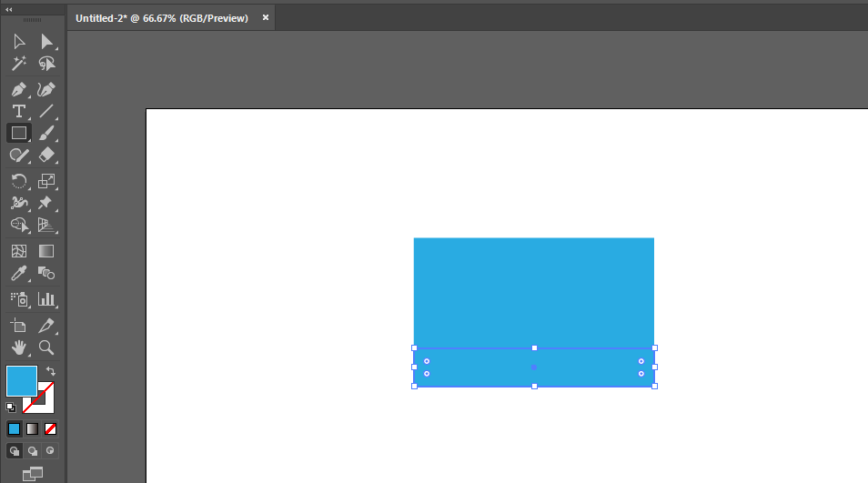Click the top-center bounding box handle
The image size is (868, 483).
pos(534,348)
